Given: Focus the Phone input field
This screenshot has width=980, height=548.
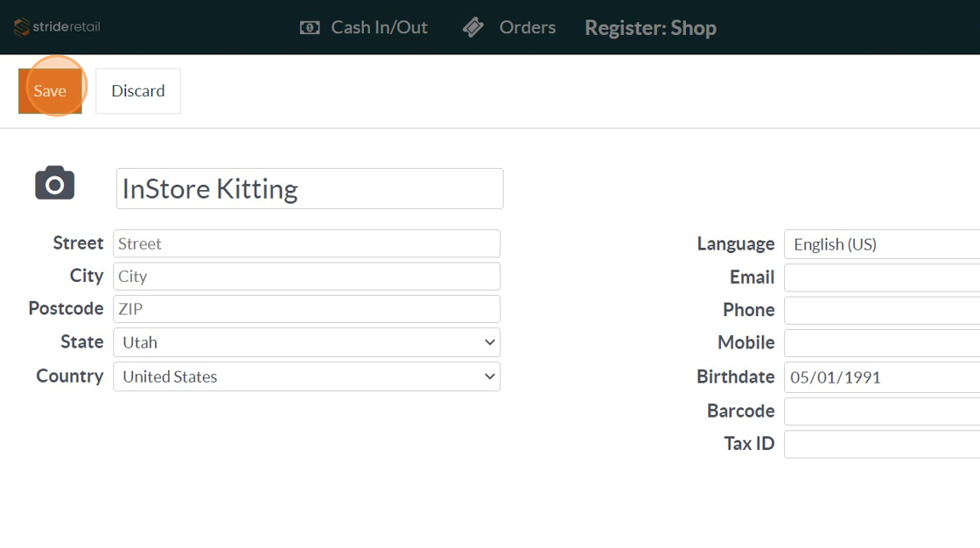Looking at the screenshot, I should pyautogui.click(x=882, y=310).
